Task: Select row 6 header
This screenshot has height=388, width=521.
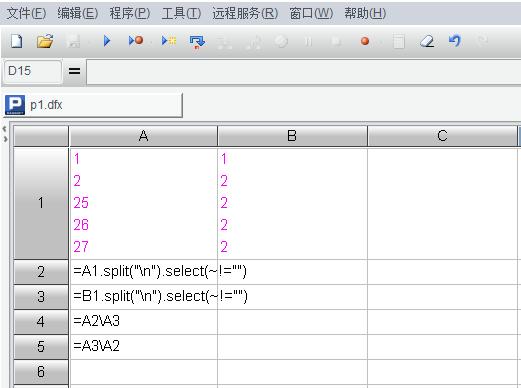Action: point(41,372)
